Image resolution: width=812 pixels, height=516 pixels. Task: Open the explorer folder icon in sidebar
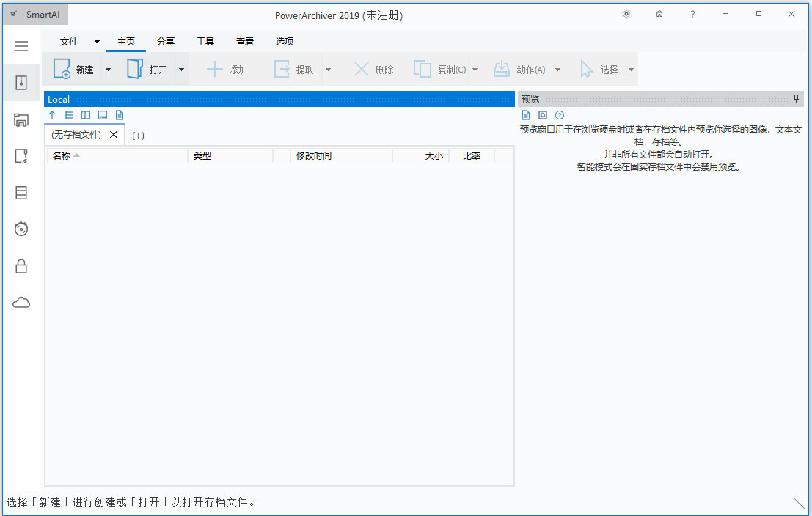click(21, 120)
